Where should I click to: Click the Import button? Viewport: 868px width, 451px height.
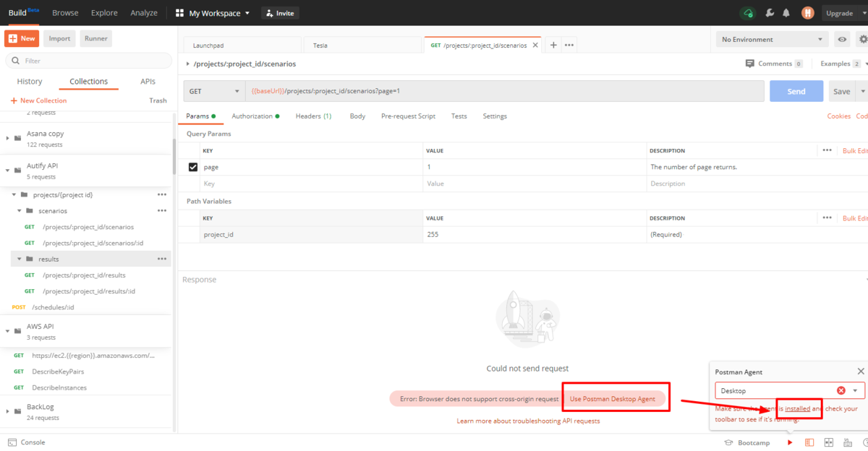(x=59, y=38)
